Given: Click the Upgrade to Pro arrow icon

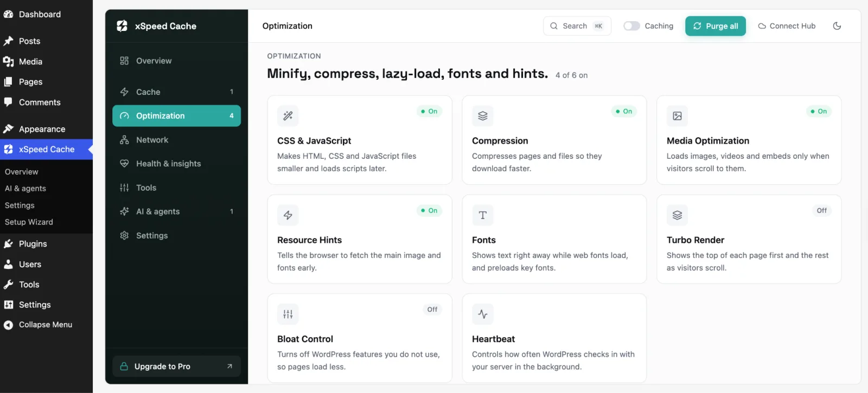Looking at the screenshot, I should tap(229, 366).
